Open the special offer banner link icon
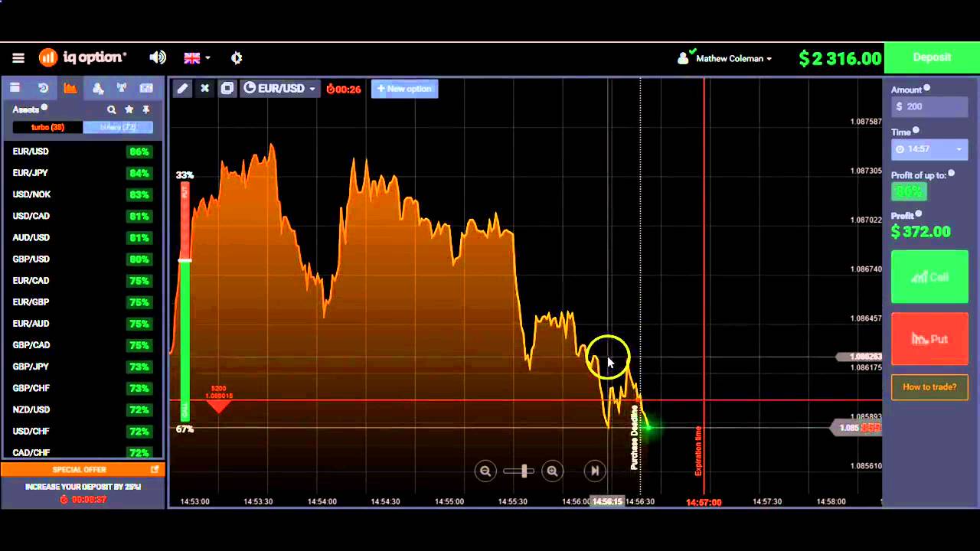The image size is (980, 551). click(x=155, y=469)
